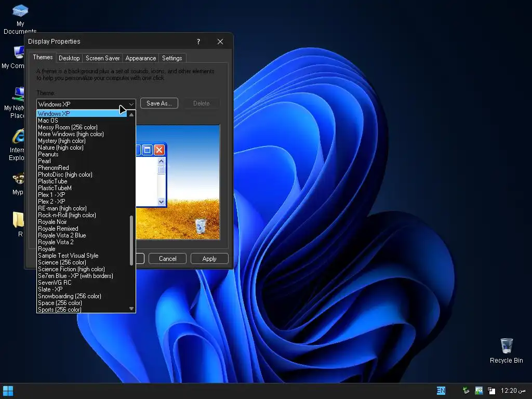Pick Royale Vista 2 theme

(x=82, y=242)
